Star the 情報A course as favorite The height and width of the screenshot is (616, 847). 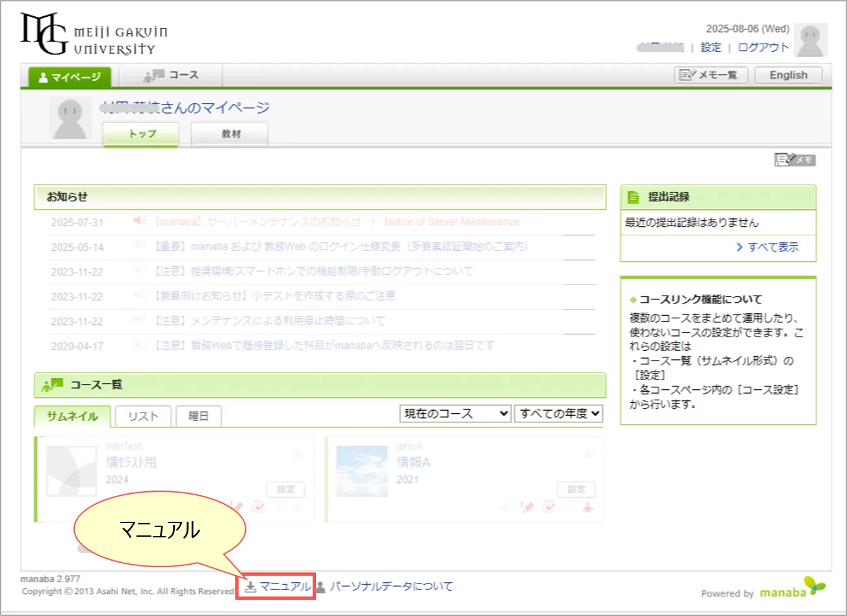(589, 453)
